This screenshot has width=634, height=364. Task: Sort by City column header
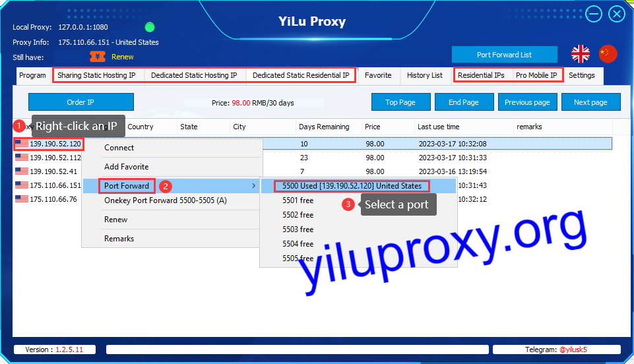coord(263,127)
